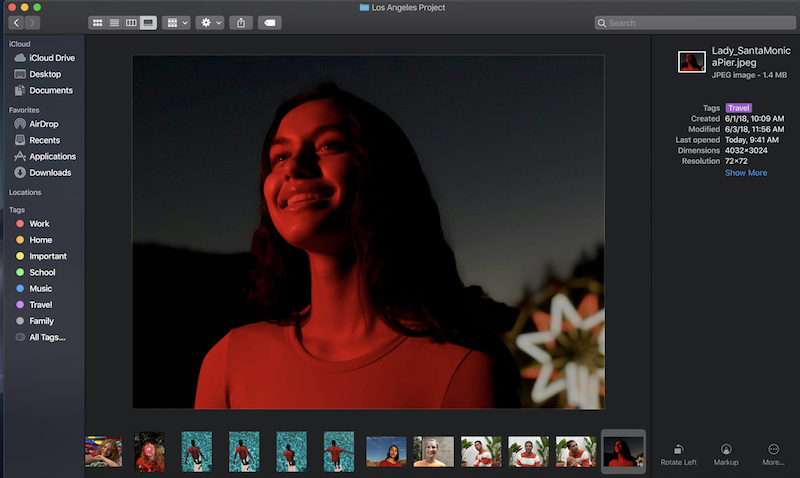Click the Search field
This screenshot has height=478, width=800.
692,22
